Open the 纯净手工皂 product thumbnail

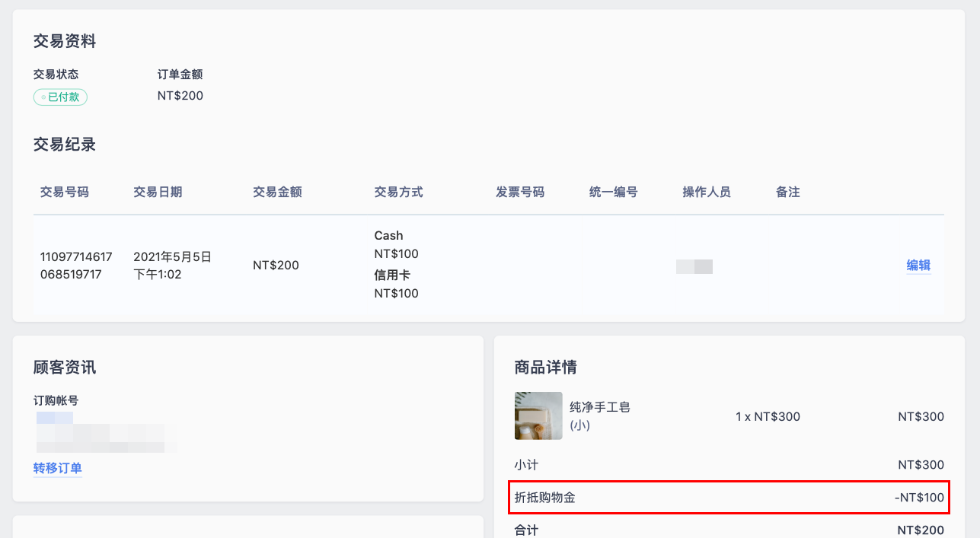coord(538,415)
